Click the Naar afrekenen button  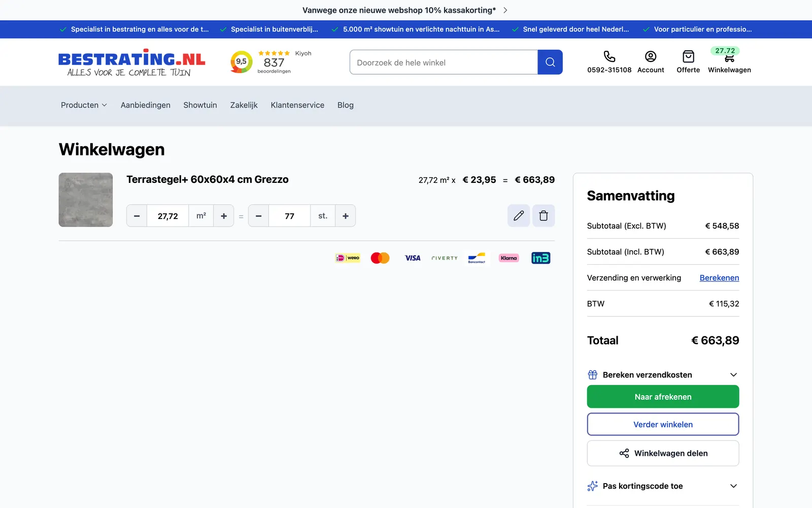point(663,397)
